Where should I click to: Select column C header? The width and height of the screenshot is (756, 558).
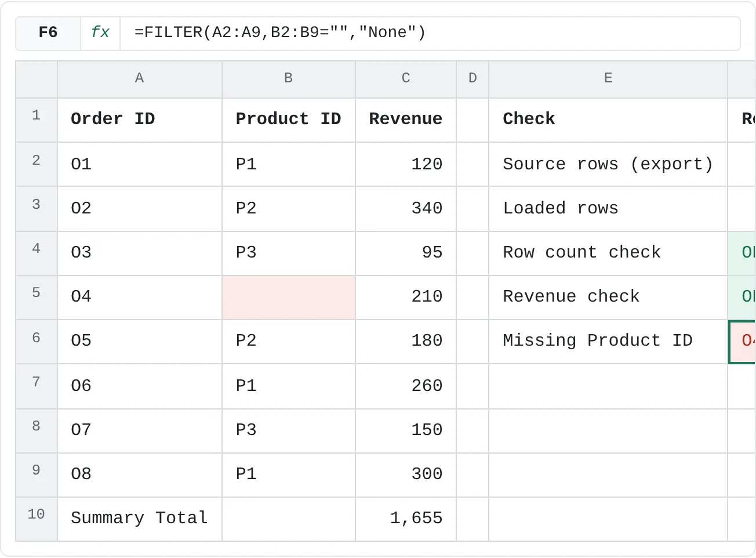tap(406, 79)
